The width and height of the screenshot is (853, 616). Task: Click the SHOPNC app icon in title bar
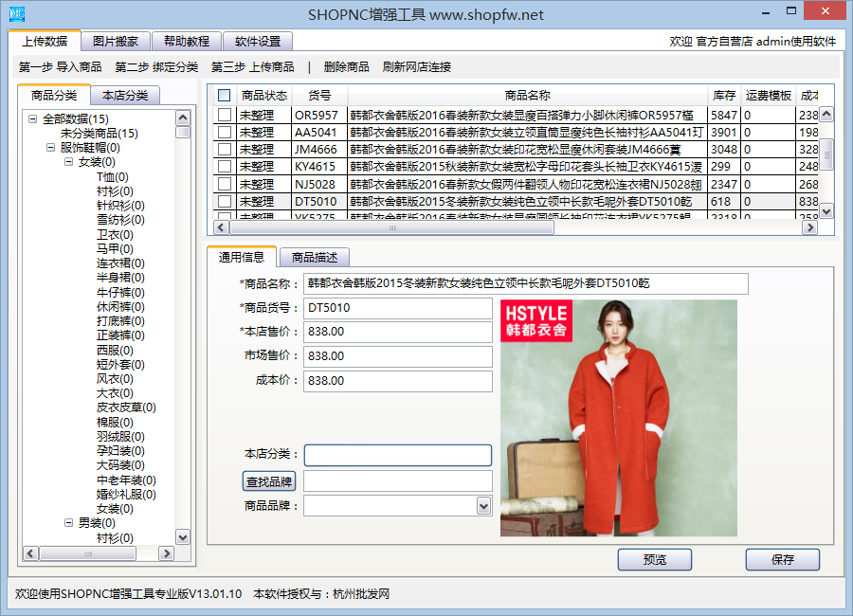click(x=17, y=13)
